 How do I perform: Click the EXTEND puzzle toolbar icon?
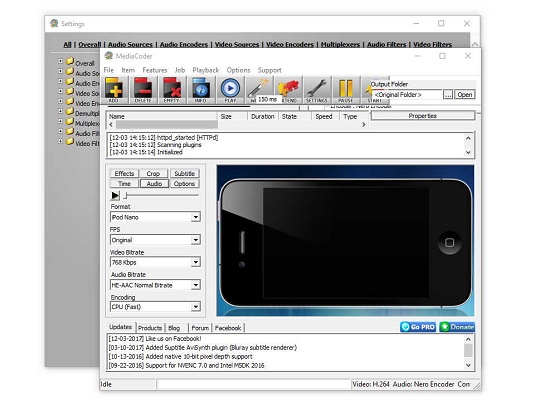(x=288, y=89)
